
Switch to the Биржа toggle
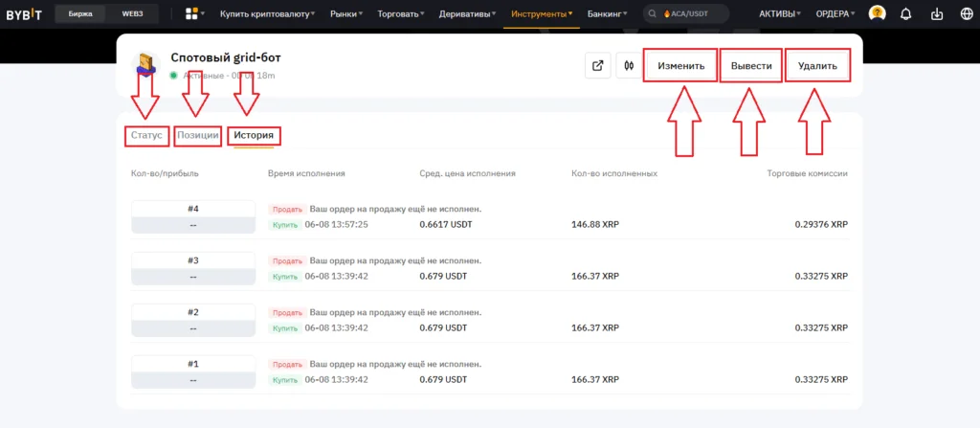pyautogui.click(x=80, y=13)
